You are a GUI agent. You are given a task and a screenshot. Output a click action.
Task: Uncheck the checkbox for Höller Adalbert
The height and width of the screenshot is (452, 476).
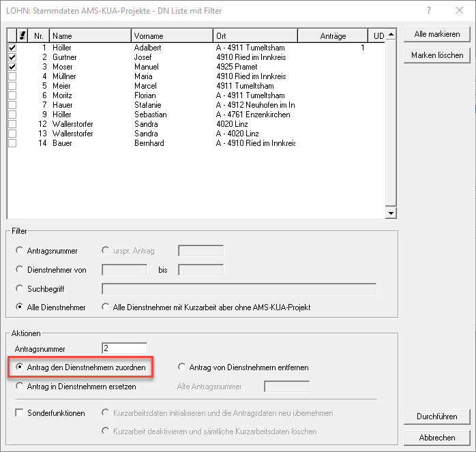pos(12,48)
